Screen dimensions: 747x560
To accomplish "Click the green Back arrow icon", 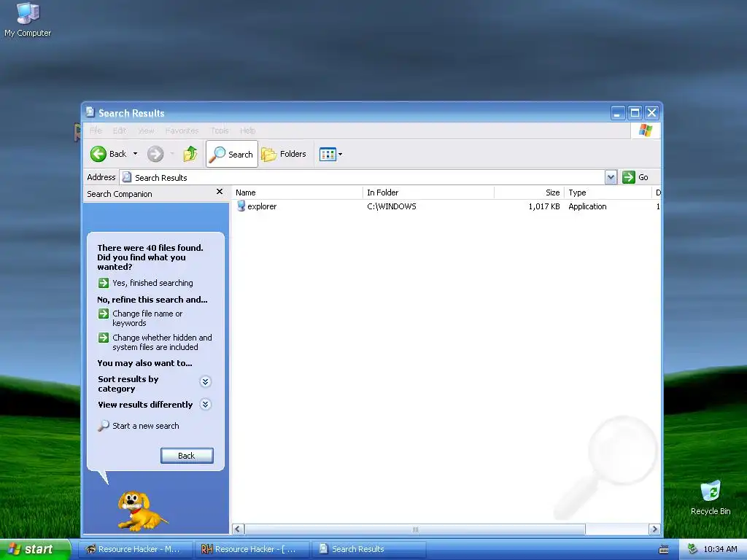I will pyautogui.click(x=98, y=154).
